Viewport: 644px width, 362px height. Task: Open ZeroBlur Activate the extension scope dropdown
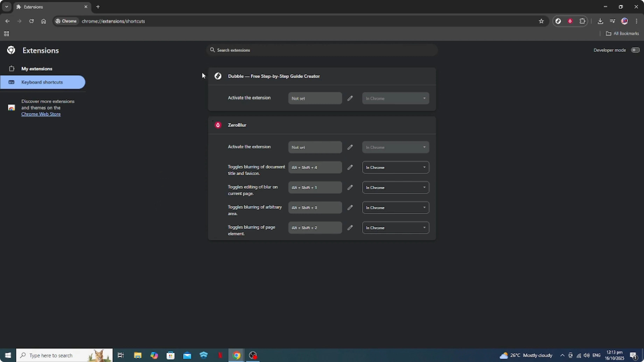point(395,147)
